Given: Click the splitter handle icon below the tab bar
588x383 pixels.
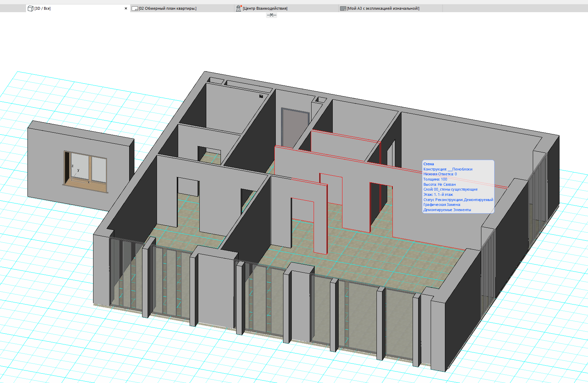Looking at the screenshot, I should (272, 15).
